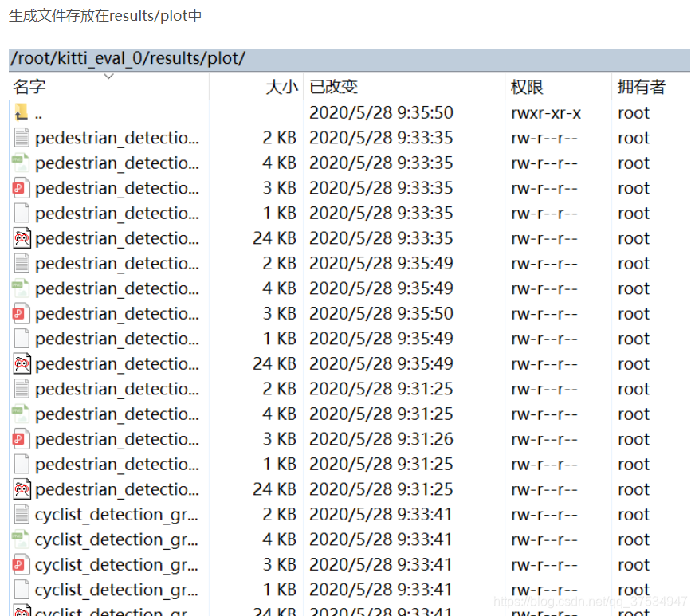Click blank icon of 1 KB cyclist_detection file

click(x=22, y=590)
